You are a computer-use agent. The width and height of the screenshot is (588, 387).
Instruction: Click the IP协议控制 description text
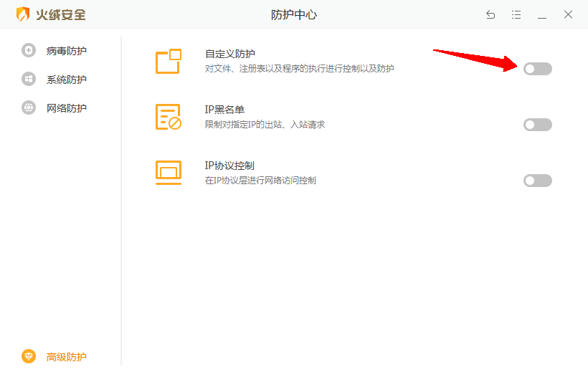tap(260, 181)
